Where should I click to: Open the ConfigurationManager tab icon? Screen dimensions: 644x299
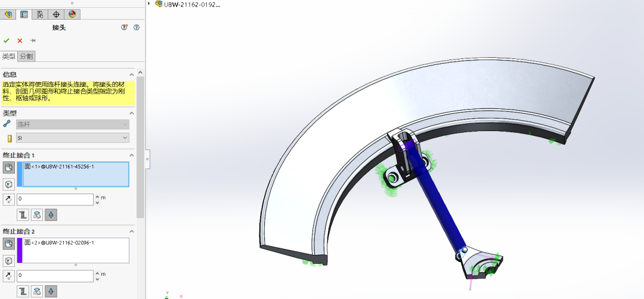(x=40, y=14)
